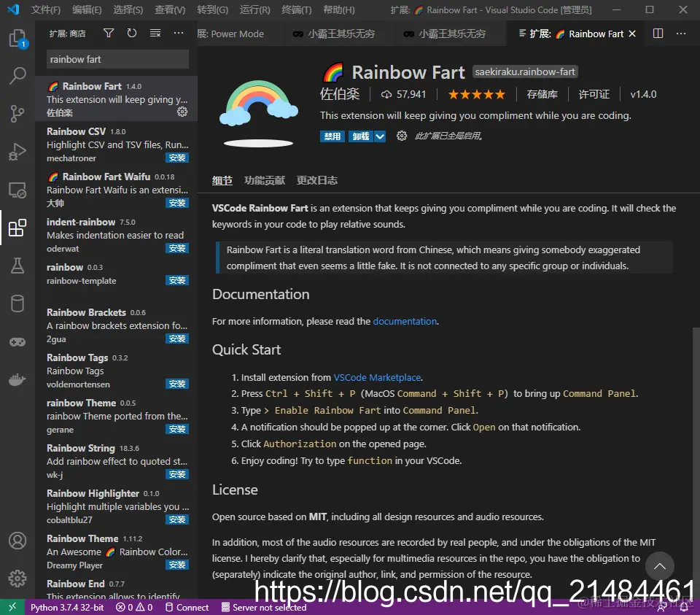Click the readme vertical scrollbar
The height and width of the screenshot is (615, 700).
click(696, 463)
